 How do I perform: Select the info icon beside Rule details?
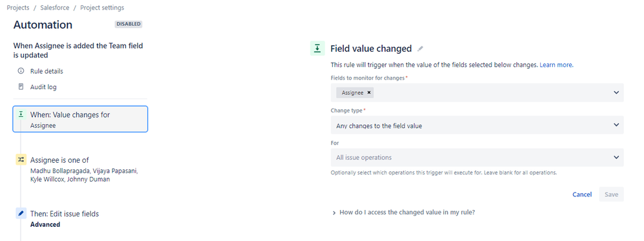pos(21,71)
